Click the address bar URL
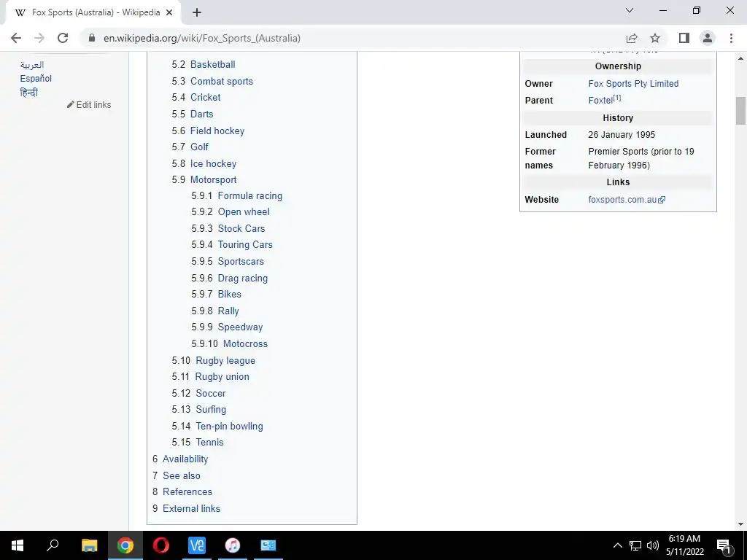The height and width of the screenshot is (560, 747). click(202, 38)
